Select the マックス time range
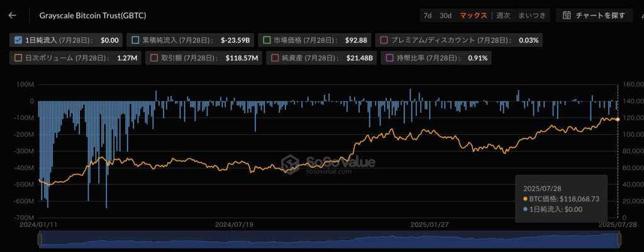 coord(473,16)
